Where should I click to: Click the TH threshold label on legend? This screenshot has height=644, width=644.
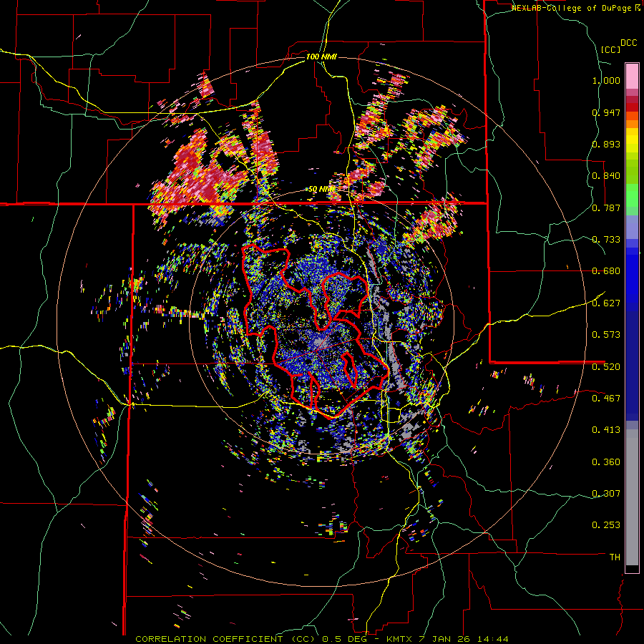tap(615, 557)
